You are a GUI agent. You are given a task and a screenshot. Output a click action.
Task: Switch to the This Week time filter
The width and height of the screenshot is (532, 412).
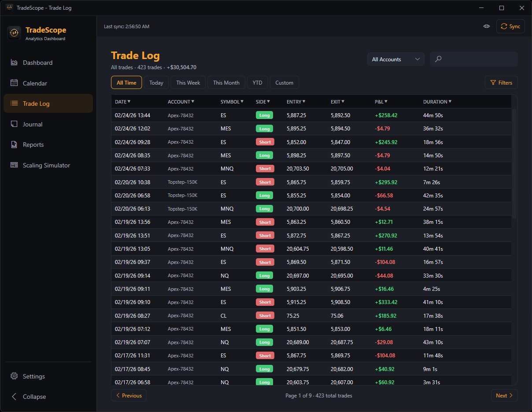[x=188, y=82]
